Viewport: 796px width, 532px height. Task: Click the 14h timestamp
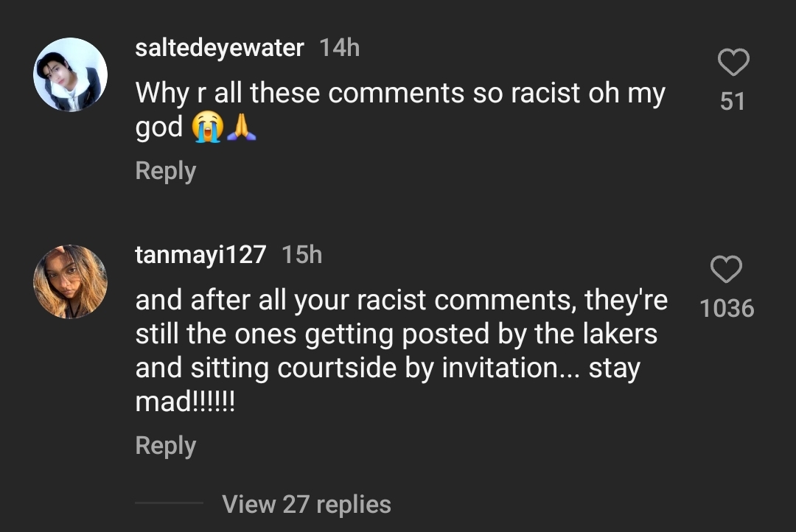339,48
